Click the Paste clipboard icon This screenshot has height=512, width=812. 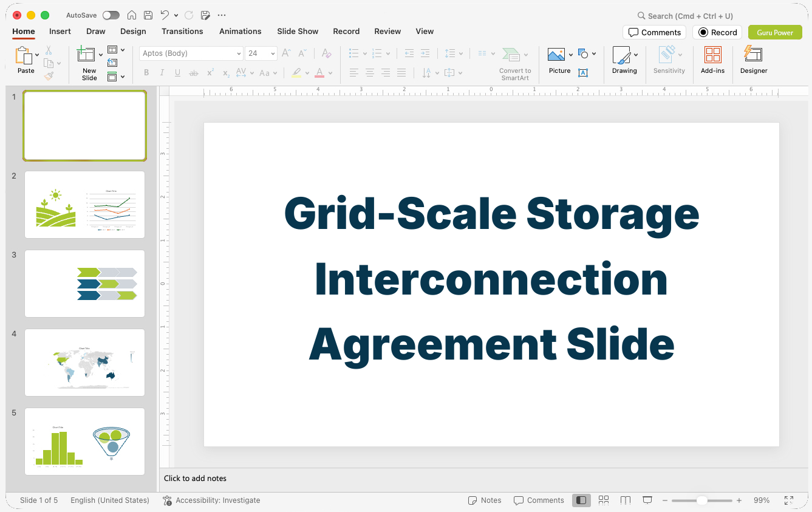tap(24, 55)
